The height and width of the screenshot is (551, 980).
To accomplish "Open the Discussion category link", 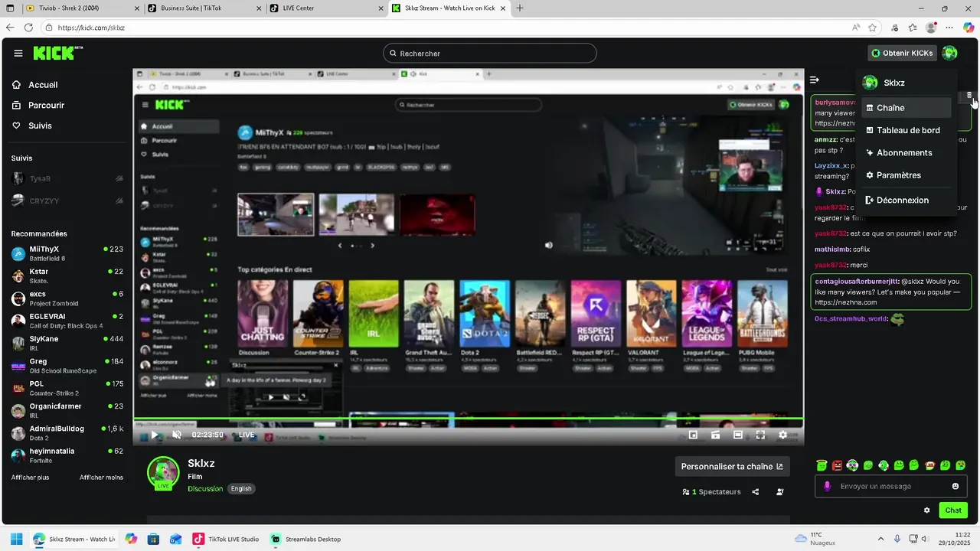I will 205,488.
